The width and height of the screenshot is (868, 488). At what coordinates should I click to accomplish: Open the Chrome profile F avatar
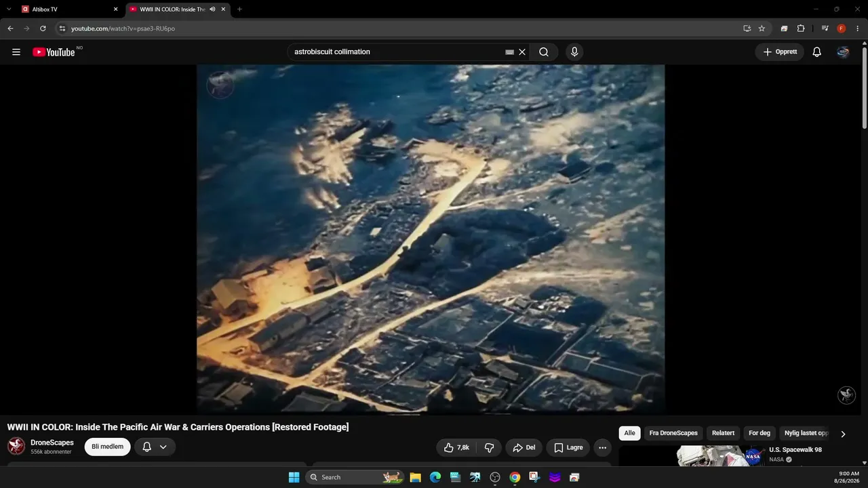click(842, 28)
